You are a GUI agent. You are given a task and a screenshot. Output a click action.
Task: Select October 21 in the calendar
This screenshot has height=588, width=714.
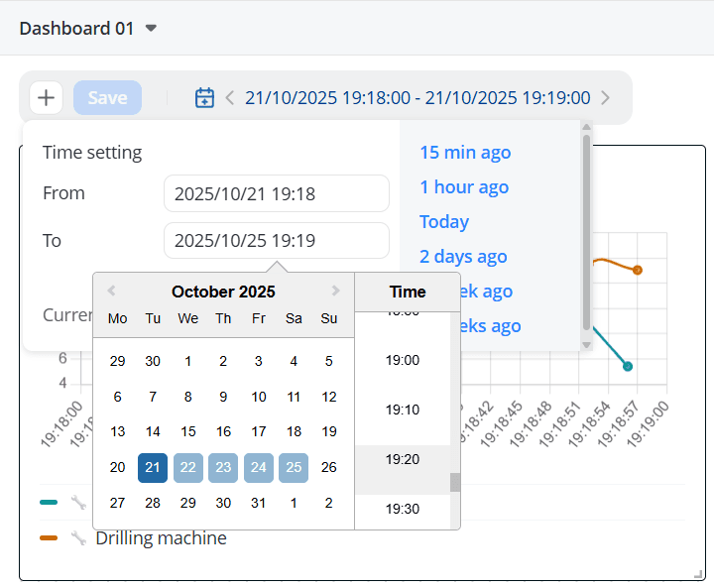click(x=153, y=467)
